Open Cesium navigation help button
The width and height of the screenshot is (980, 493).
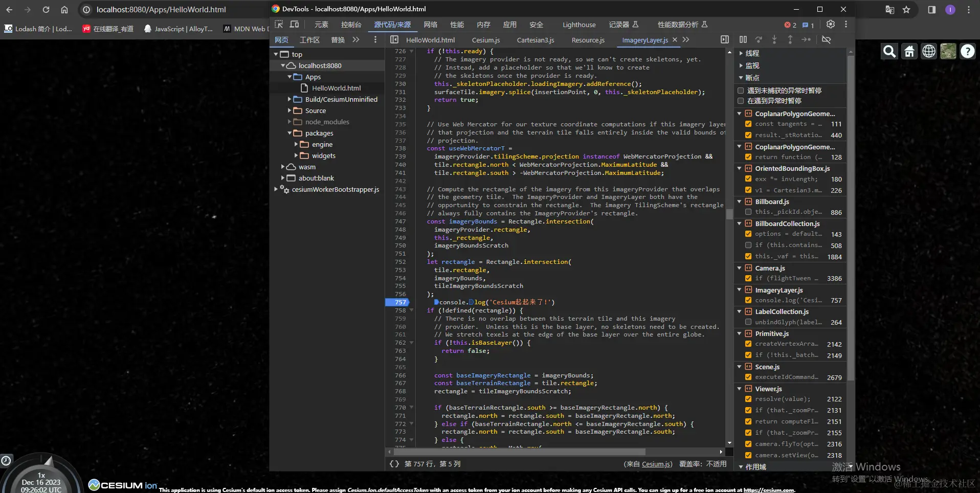[967, 51]
